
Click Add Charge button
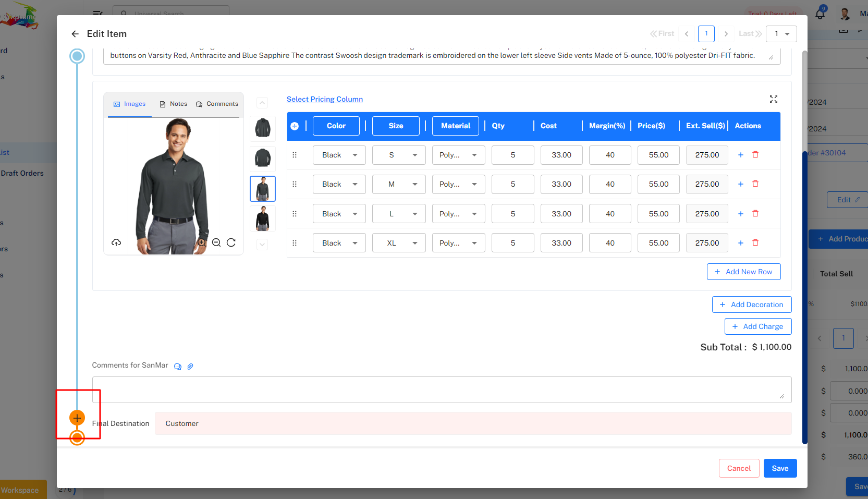[x=758, y=326]
